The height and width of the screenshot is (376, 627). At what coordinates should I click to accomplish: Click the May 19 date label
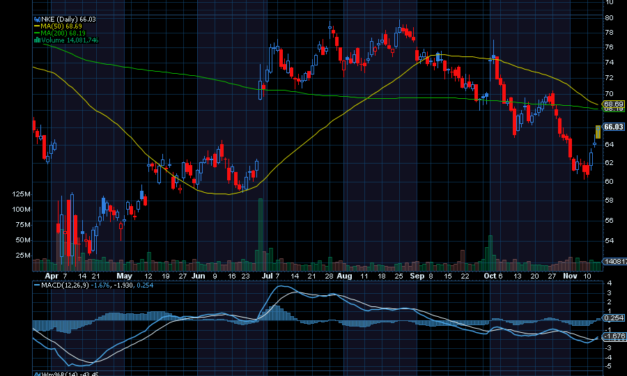(x=166, y=276)
